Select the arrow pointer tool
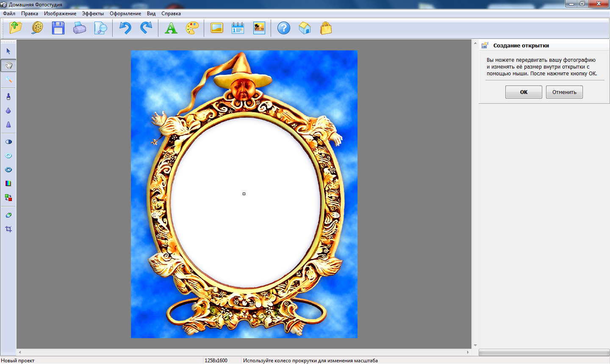Screen dimensions: 610x364 point(8,51)
